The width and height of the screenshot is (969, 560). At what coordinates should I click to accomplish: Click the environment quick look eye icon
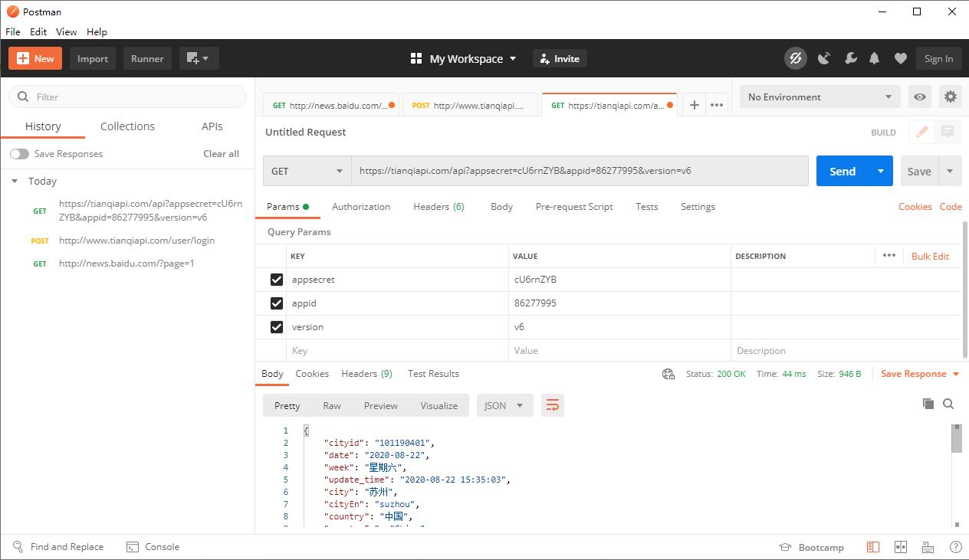920,97
